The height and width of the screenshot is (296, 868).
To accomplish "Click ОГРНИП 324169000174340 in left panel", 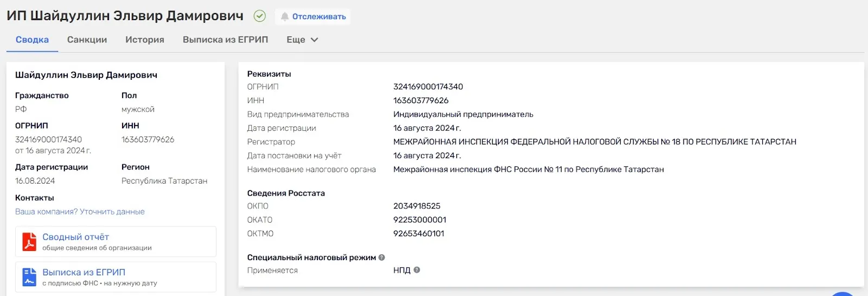I will coord(48,140).
